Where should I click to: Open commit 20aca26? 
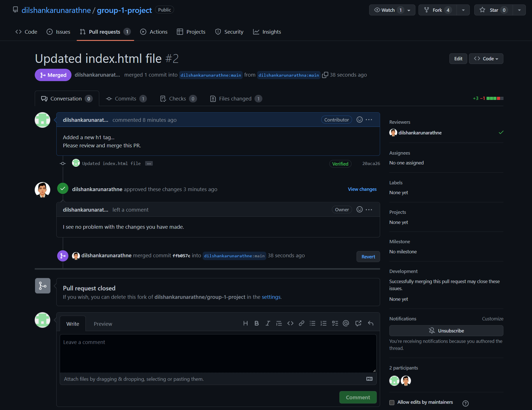(371, 164)
